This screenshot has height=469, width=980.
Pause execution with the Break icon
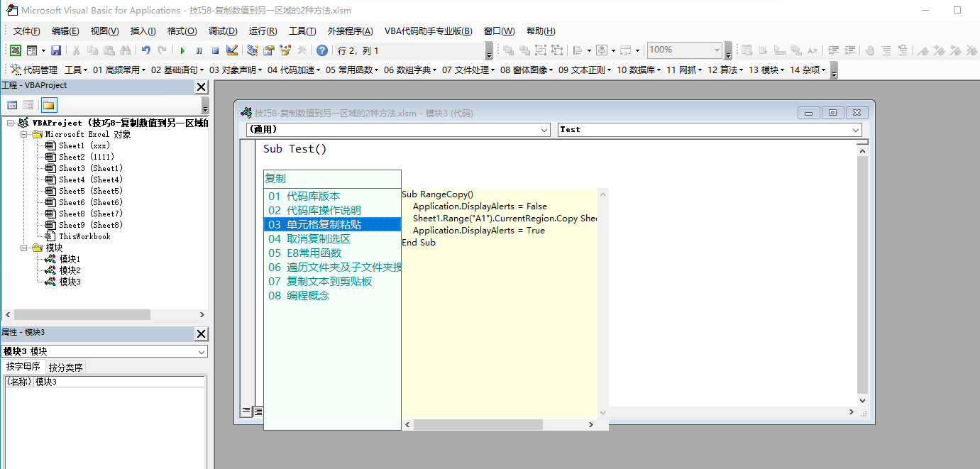[x=199, y=50]
